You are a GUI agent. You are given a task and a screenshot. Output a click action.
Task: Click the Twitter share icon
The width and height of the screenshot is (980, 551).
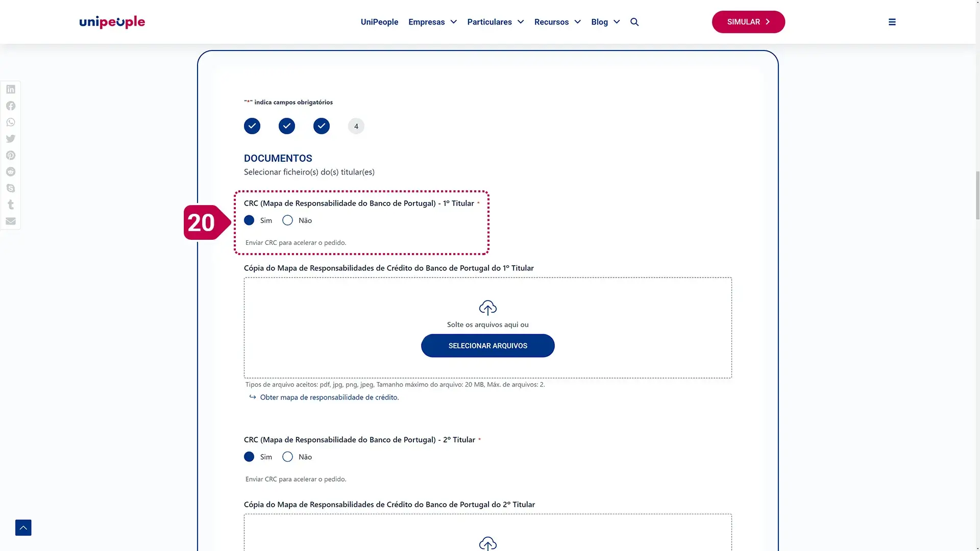[11, 139]
